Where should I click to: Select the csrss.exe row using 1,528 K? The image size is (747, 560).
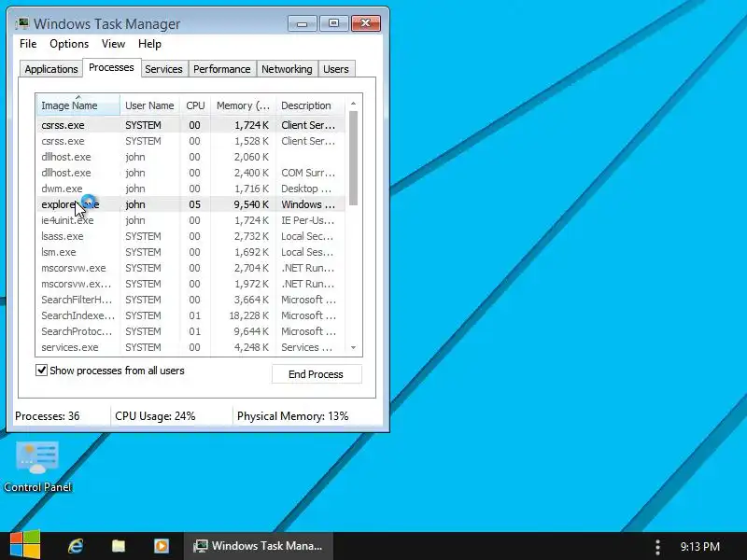(191, 141)
